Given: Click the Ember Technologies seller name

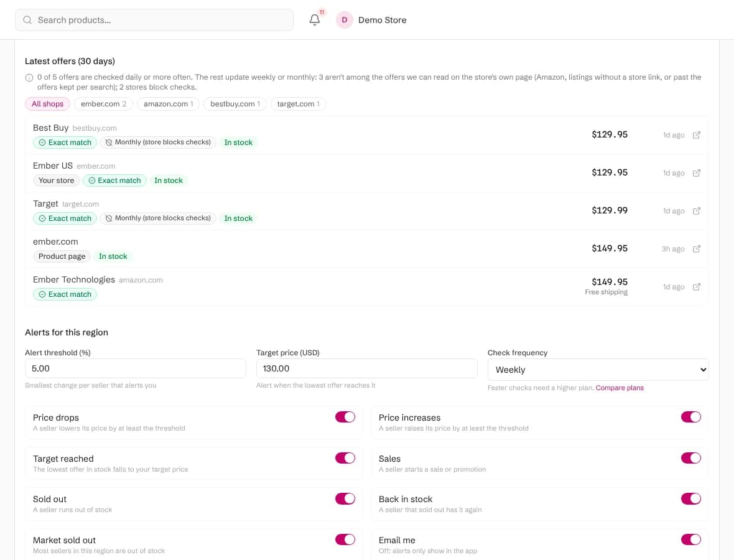Looking at the screenshot, I should (74, 279).
